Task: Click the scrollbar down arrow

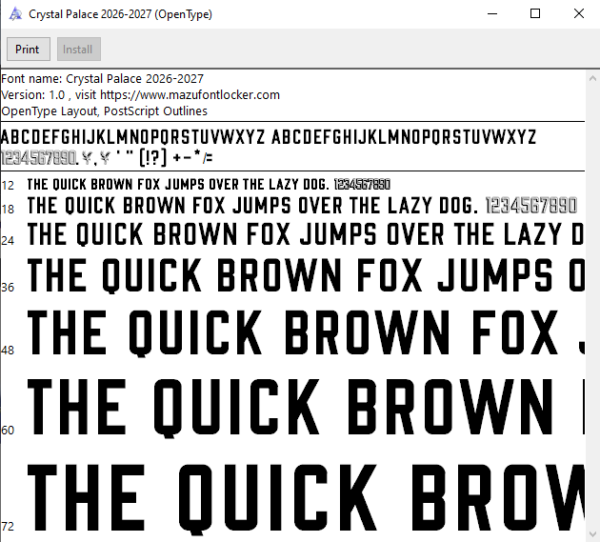Action: point(592,534)
